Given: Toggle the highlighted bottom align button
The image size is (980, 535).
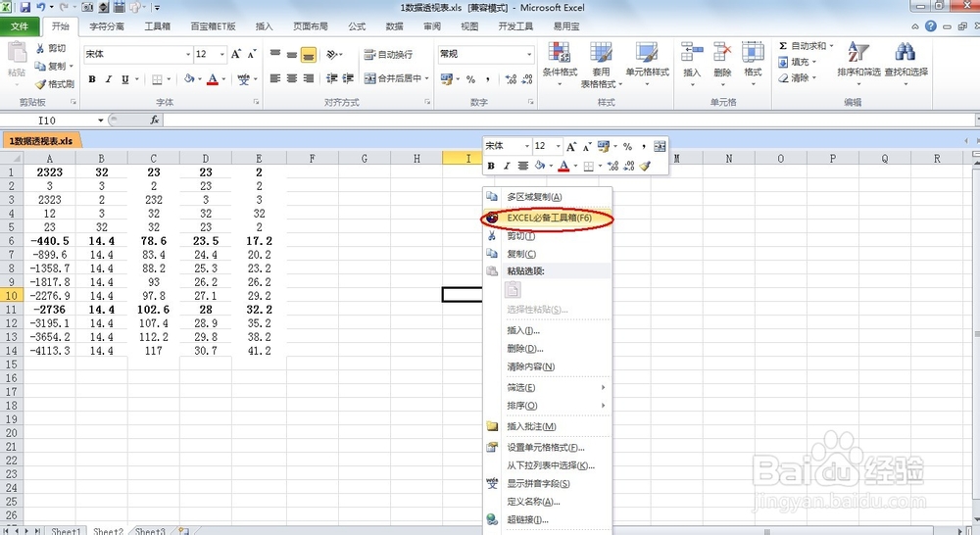Looking at the screenshot, I should click(309, 55).
